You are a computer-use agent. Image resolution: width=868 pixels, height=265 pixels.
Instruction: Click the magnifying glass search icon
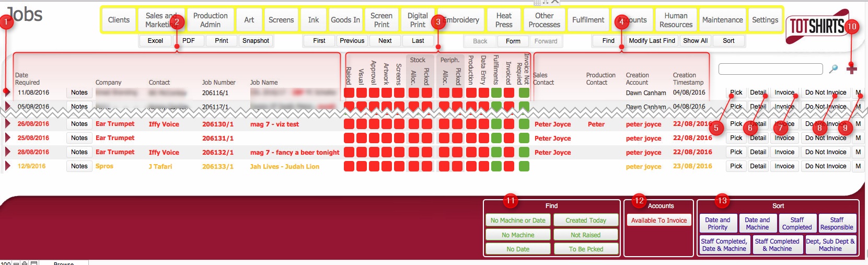(x=834, y=69)
